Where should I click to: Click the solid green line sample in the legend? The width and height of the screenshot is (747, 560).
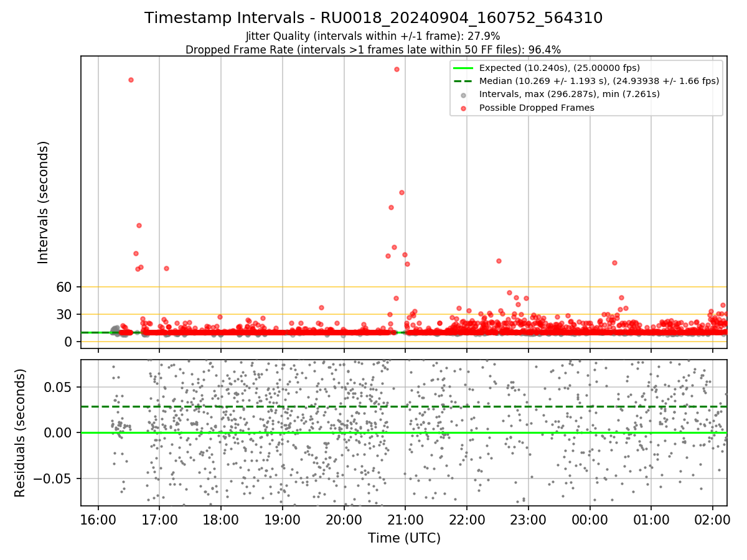point(463,68)
